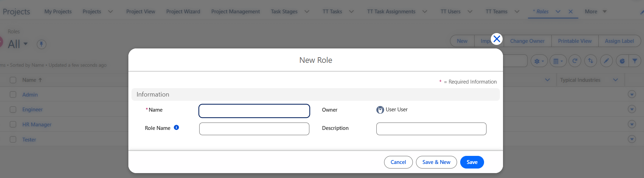Pin the All list view
The image size is (644, 178).
pos(41,44)
